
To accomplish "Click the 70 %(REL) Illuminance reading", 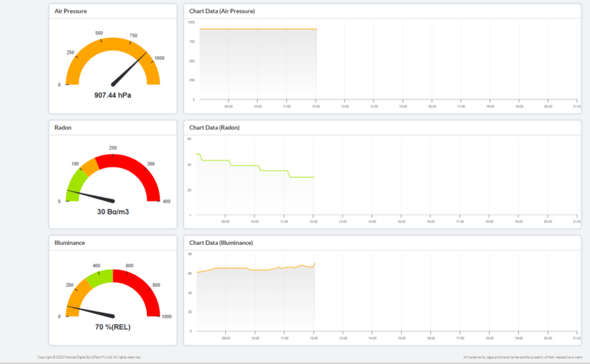I will click(x=112, y=327).
